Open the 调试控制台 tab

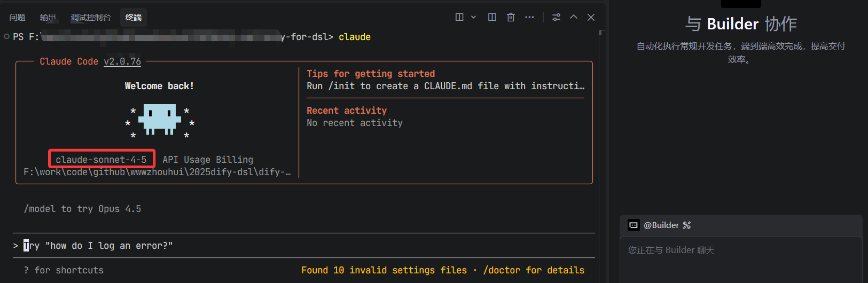click(91, 18)
